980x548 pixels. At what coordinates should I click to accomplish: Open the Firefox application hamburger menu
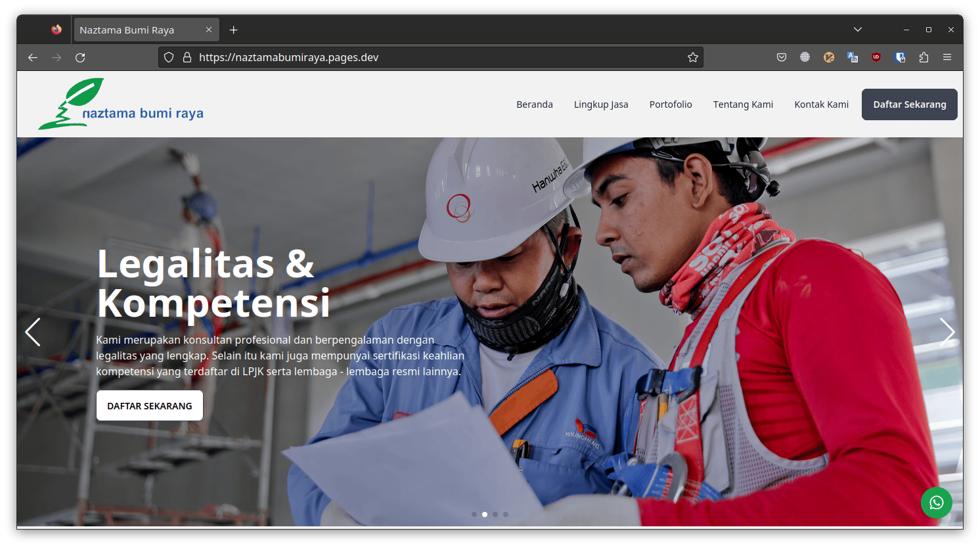947,57
